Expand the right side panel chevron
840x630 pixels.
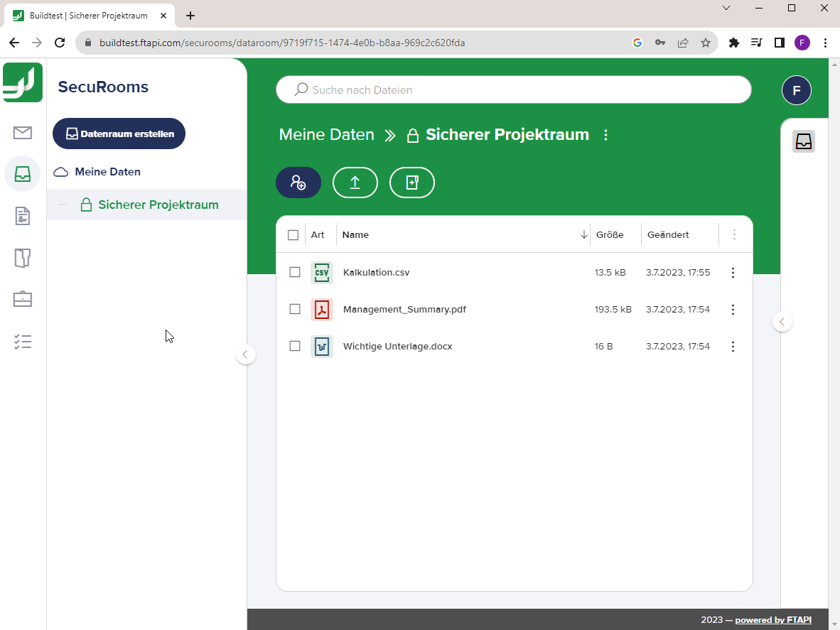click(782, 321)
